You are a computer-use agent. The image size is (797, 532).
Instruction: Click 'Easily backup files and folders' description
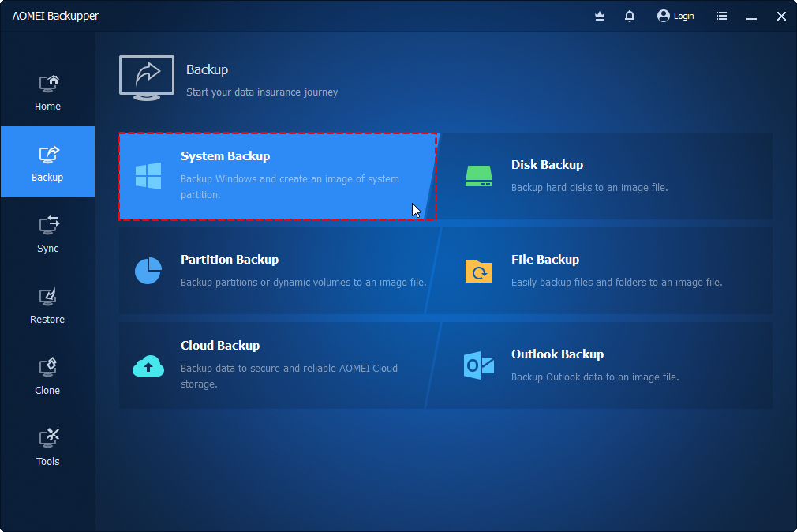(616, 283)
